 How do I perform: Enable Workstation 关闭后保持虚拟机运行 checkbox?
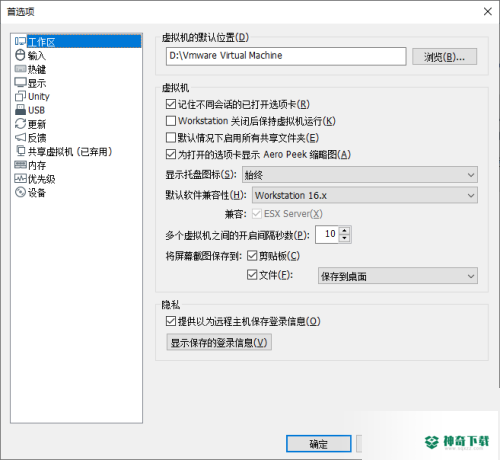tap(171, 121)
